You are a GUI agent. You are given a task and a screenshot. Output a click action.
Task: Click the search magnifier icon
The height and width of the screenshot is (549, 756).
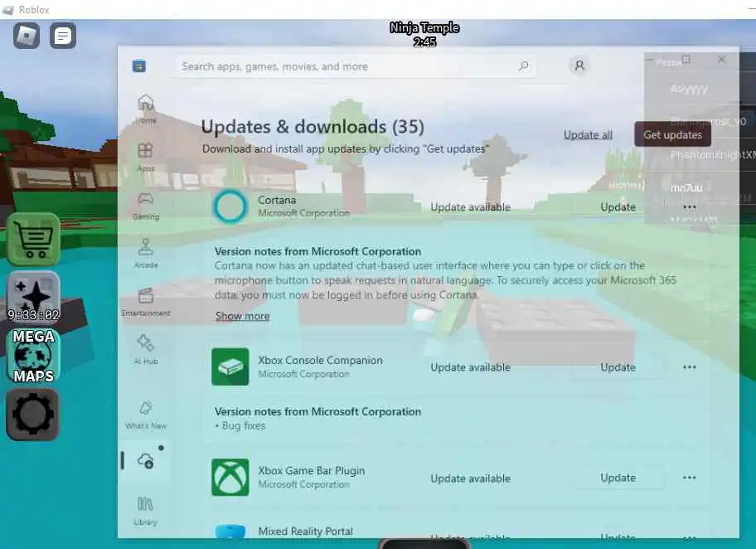(523, 66)
